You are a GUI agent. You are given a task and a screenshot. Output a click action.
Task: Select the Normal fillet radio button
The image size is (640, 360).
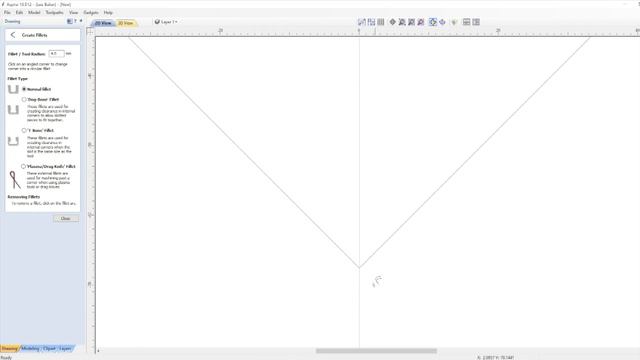[x=24, y=89]
